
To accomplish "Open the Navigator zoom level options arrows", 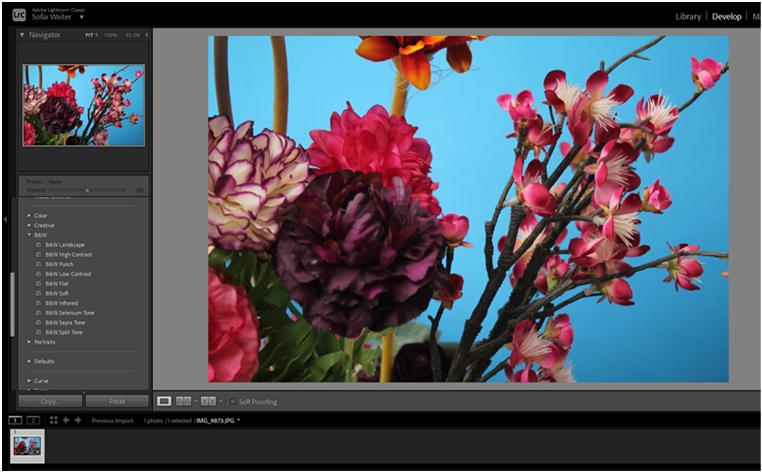I will (146, 35).
